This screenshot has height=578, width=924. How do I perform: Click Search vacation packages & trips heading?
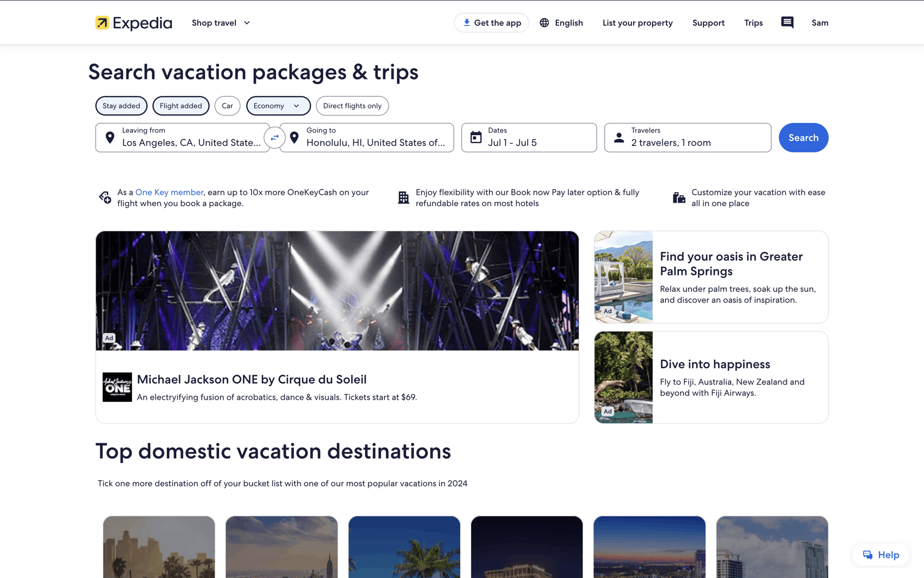click(x=253, y=72)
